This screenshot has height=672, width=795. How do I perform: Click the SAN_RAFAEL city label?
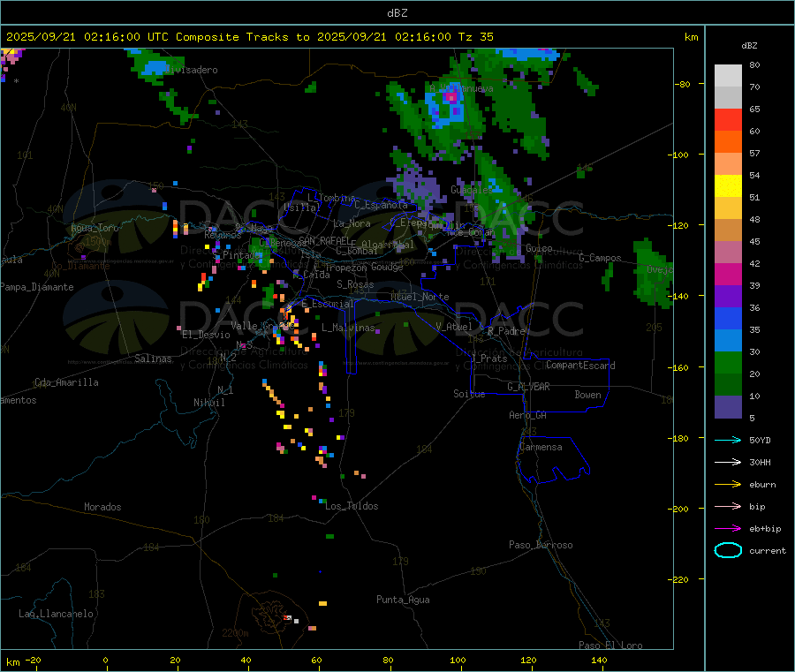coord(324,240)
